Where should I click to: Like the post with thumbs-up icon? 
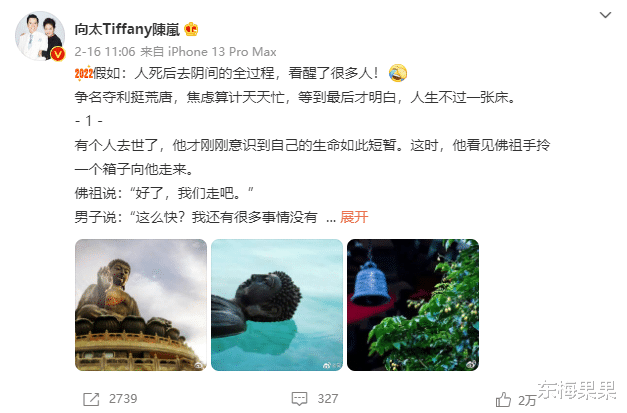503,399
